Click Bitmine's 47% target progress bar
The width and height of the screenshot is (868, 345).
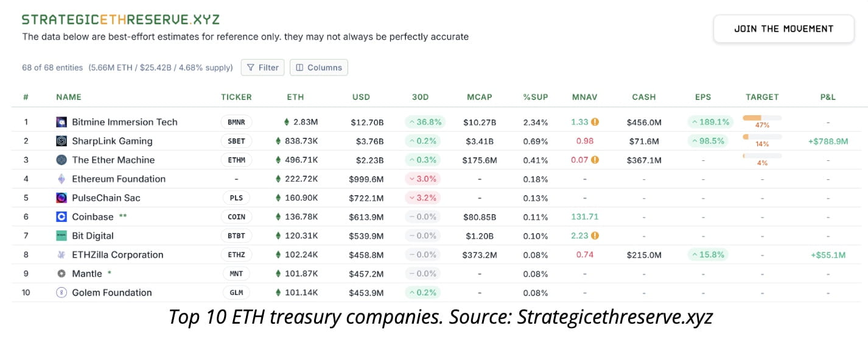click(762, 118)
